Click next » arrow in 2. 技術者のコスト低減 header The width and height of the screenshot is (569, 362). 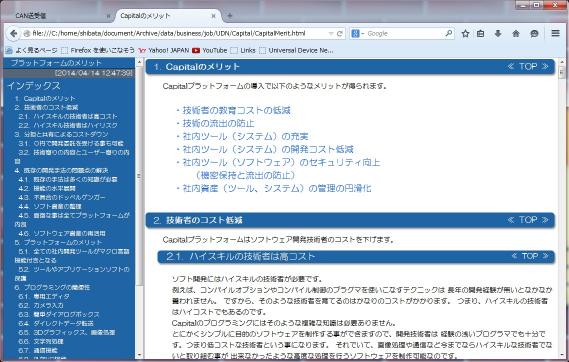pos(545,220)
